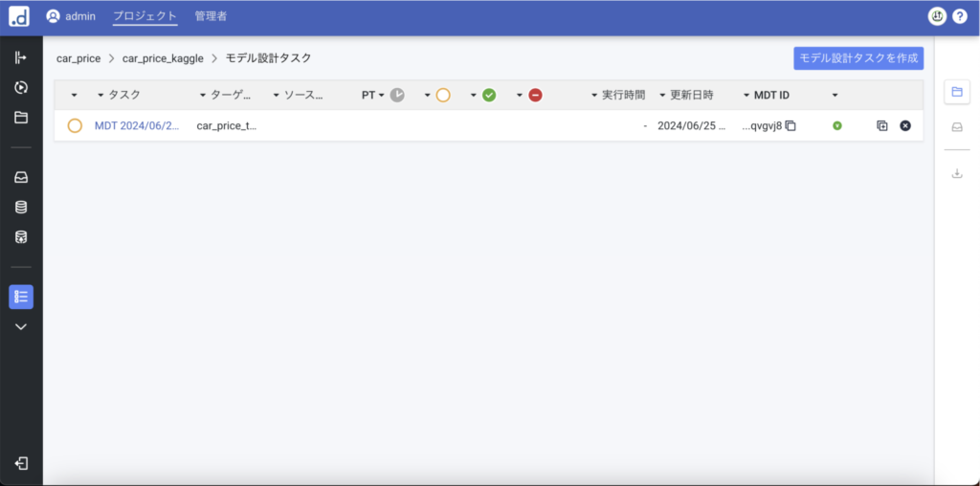The width and height of the screenshot is (980, 486).
Task: Open the inbox icon in right panel
Action: [x=956, y=127]
